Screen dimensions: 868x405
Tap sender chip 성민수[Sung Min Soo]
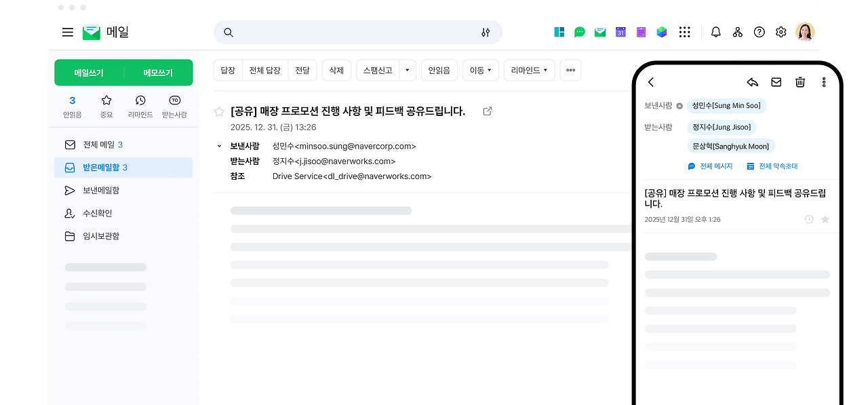726,106
